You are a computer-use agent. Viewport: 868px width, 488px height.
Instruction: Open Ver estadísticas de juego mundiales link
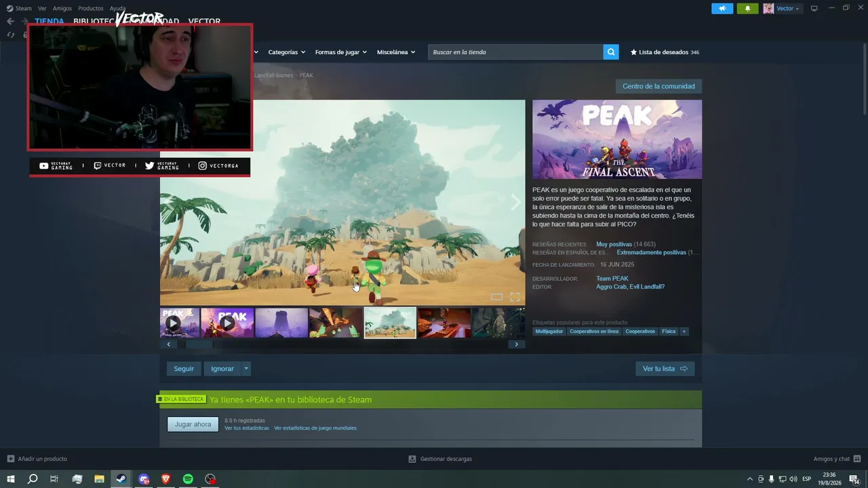[x=315, y=428]
